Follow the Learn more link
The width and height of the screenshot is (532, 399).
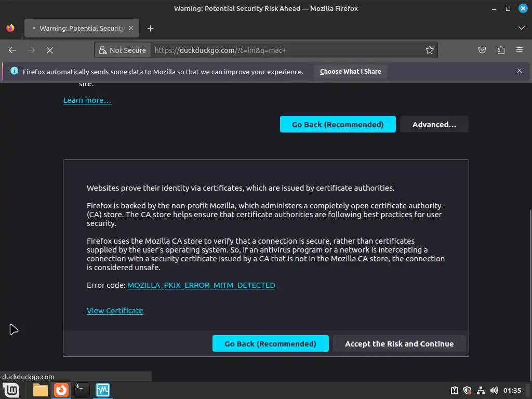tap(87, 100)
